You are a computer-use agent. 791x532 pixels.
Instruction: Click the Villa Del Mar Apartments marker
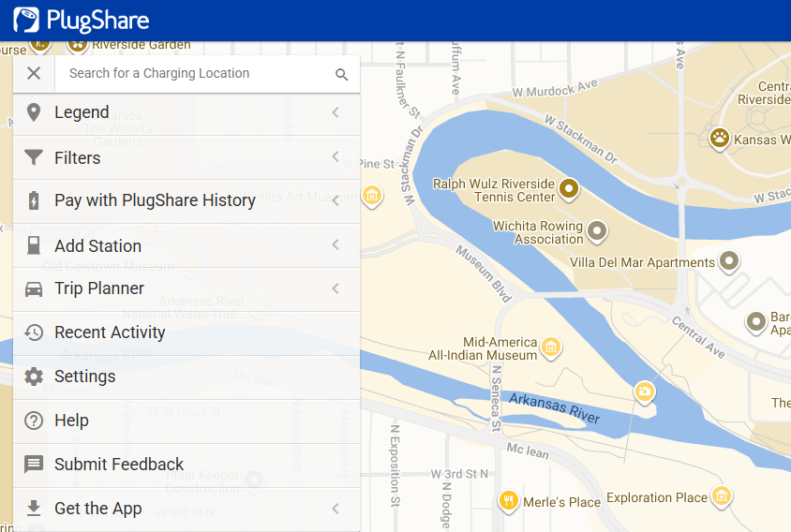pyautogui.click(x=728, y=261)
